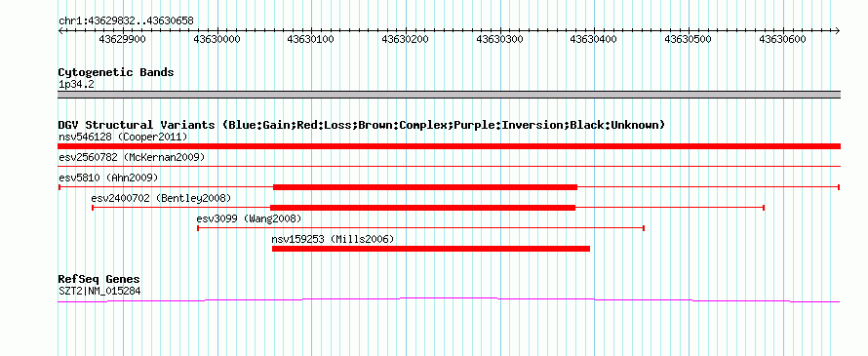Screen dimensions: 868x356
Task: Select variant label nsv159253 (Mills2006)
Action: 333,239
